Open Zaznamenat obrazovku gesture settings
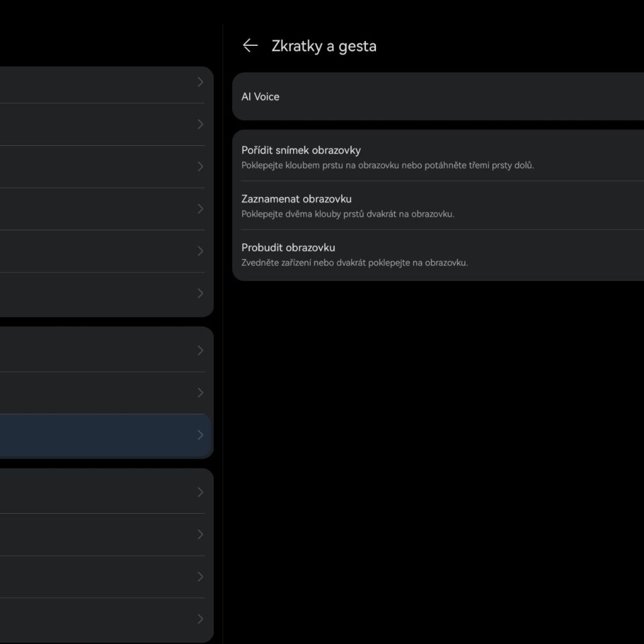Image resolution: width=644 pixels, height=644 pixels. point(296,199)
